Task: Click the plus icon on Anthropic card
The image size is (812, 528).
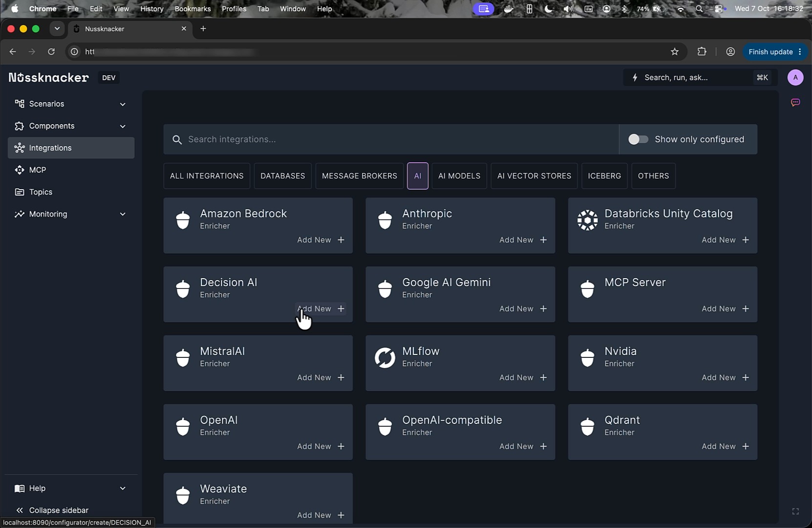Action: [543, 240]
